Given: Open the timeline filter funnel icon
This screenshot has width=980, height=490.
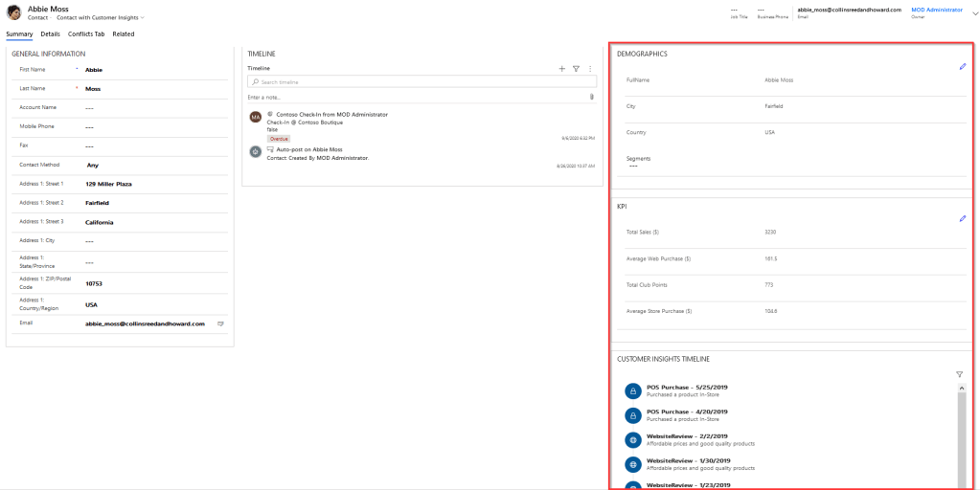Looking at the screenshot, I should coord(576,69).
